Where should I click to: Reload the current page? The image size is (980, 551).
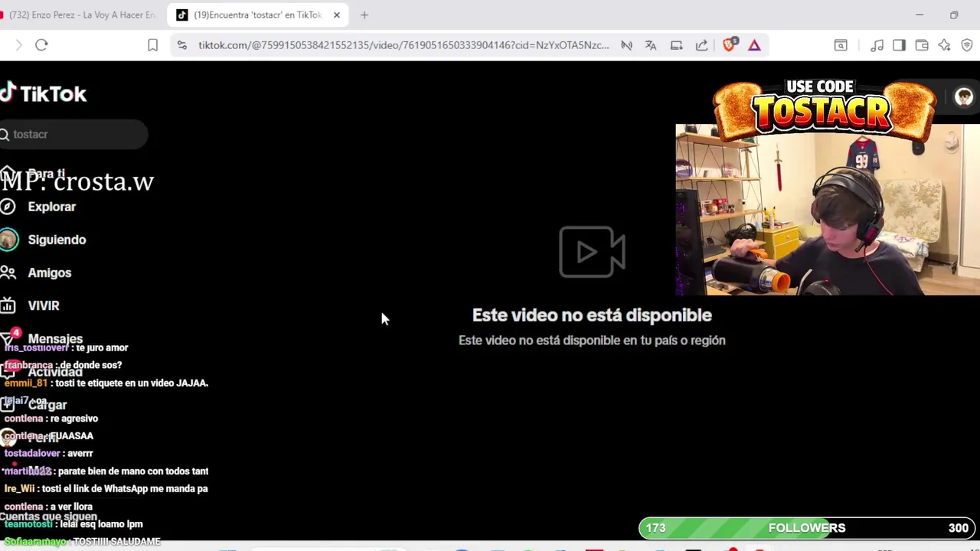tap(41, 45)
